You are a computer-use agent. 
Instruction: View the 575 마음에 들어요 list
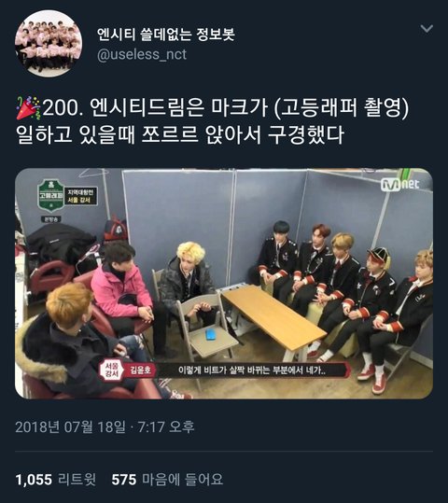(x=167, y=480)
